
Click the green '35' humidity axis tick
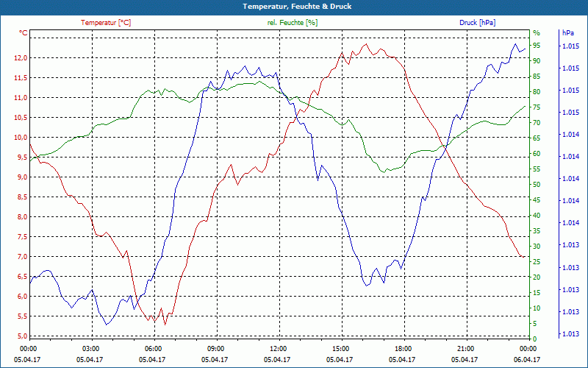(537, 231)
